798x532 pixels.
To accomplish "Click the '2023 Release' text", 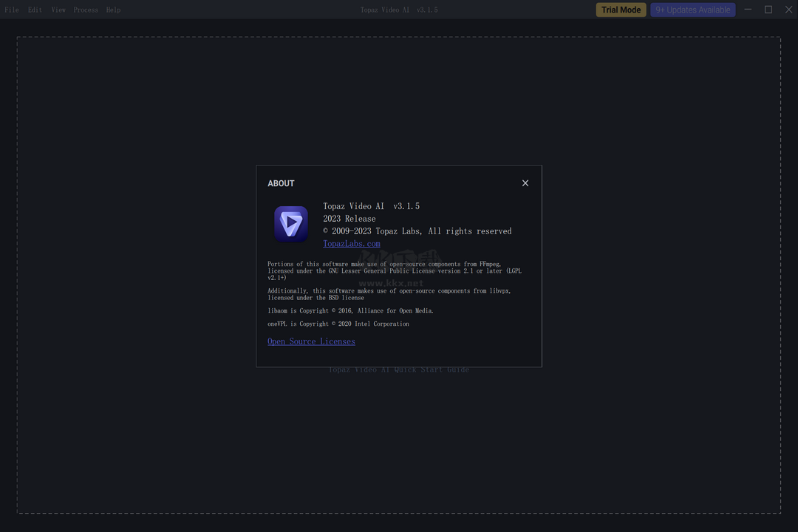I will [x=349, y=219].
